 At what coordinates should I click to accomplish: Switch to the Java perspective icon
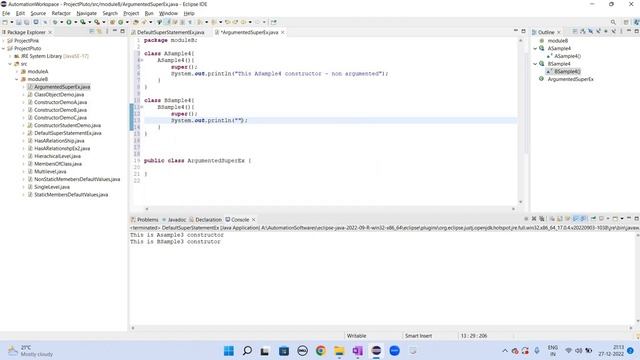(636, 22)
